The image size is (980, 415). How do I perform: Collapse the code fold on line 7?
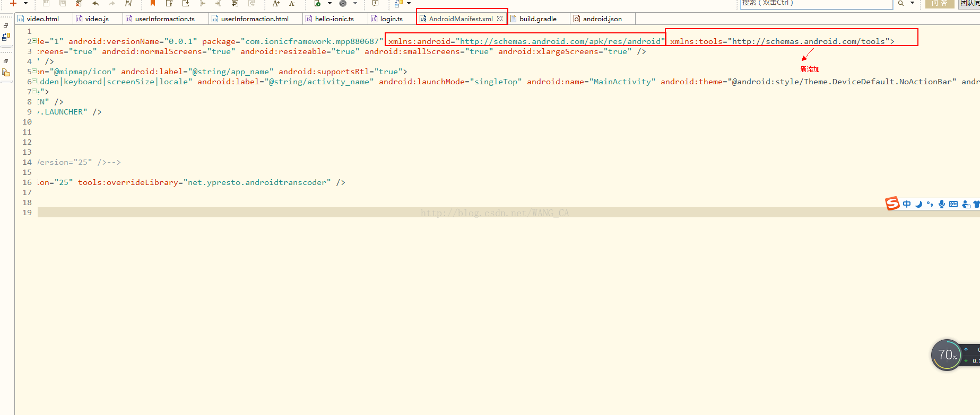pyautogui.click(x=34, y=91)
